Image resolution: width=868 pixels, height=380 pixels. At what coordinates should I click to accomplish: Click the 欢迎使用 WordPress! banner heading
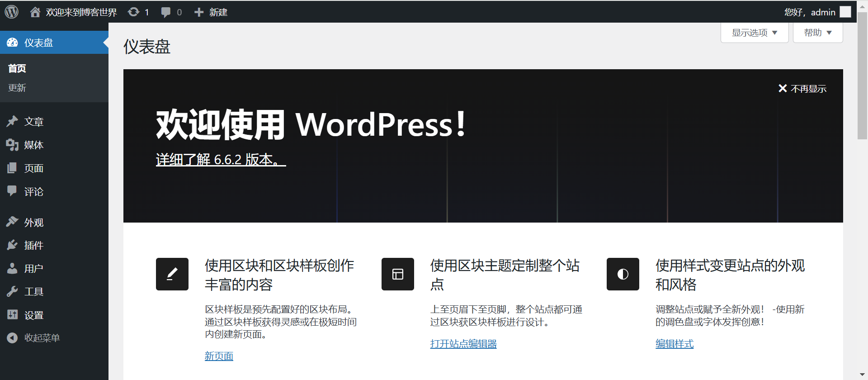point(311,124)
